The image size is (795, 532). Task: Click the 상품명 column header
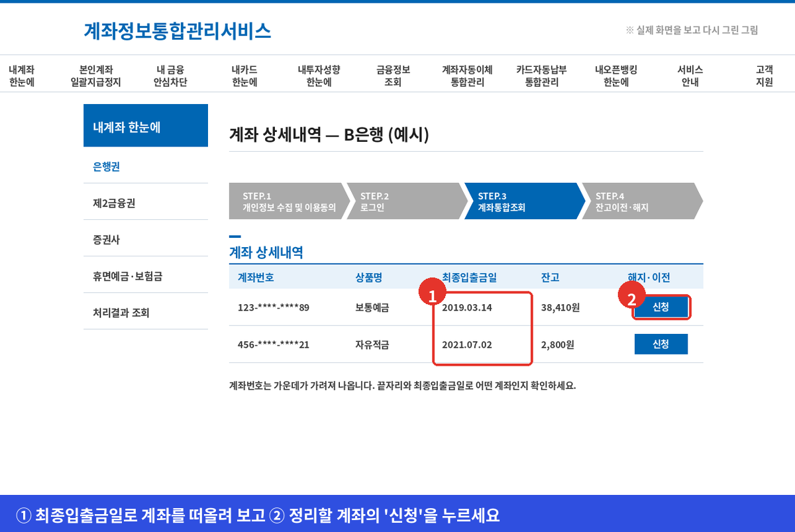(368, 278)
